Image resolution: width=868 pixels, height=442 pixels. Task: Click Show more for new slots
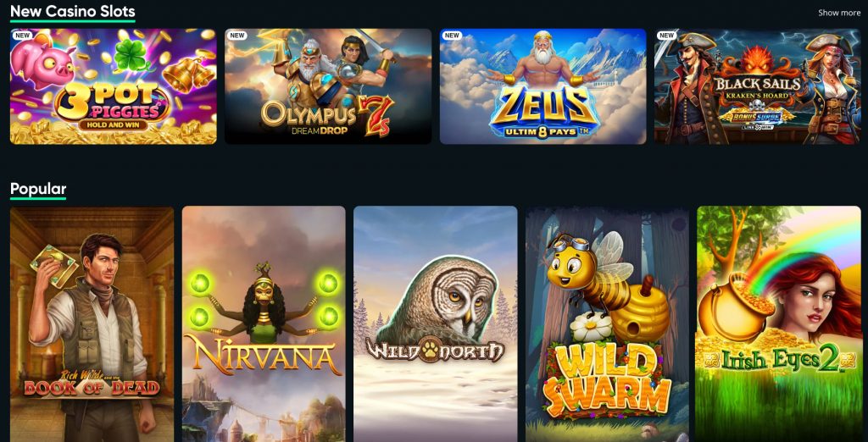coord(839,13)
